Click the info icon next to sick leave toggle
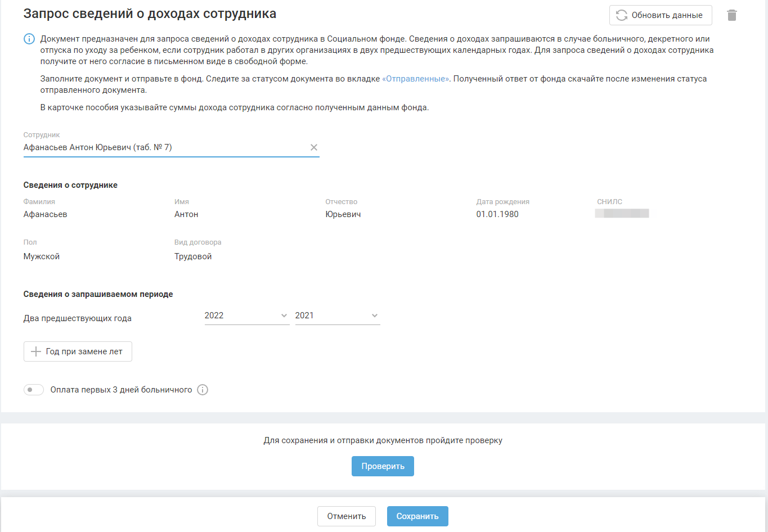Image resolution: width=768 pixels, height=532 pixels. coord(203,390)
